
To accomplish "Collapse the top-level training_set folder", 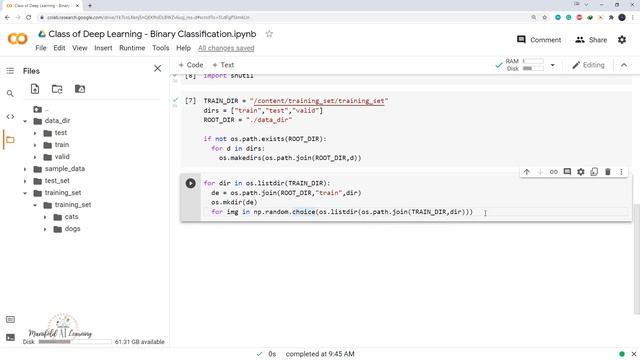I will [25, 193].
